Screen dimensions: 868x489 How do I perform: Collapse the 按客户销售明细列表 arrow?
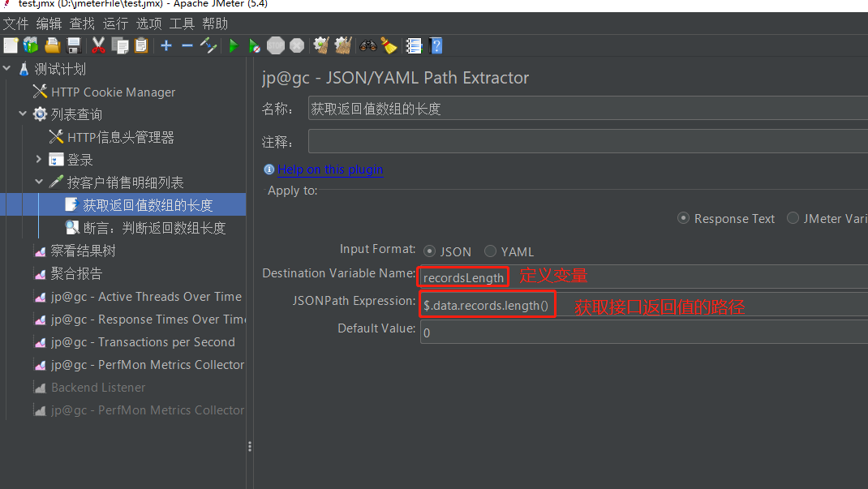39,182
